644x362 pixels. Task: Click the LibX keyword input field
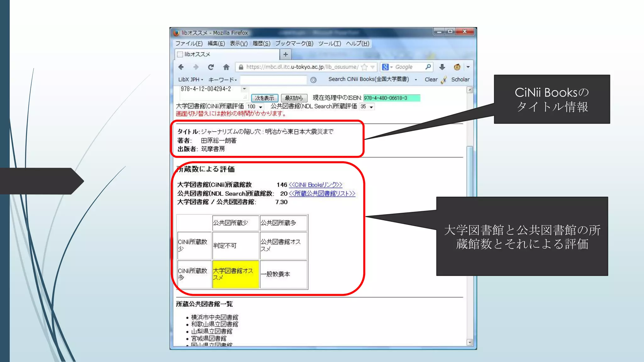273,80
